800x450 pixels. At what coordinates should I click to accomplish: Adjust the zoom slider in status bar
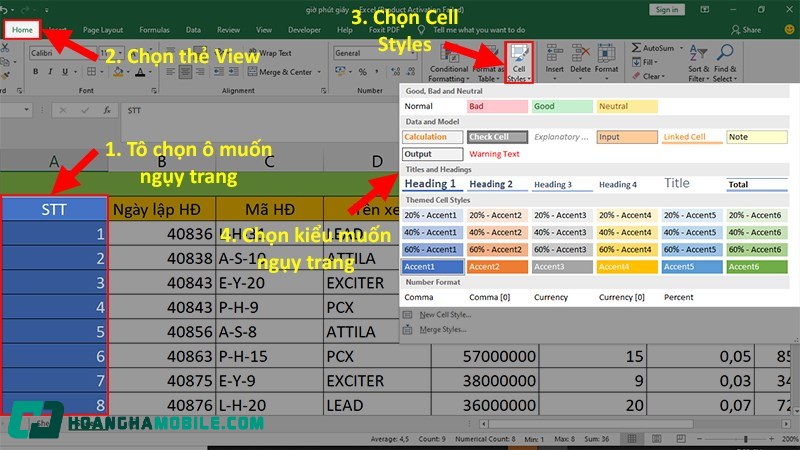click(745, 439)
